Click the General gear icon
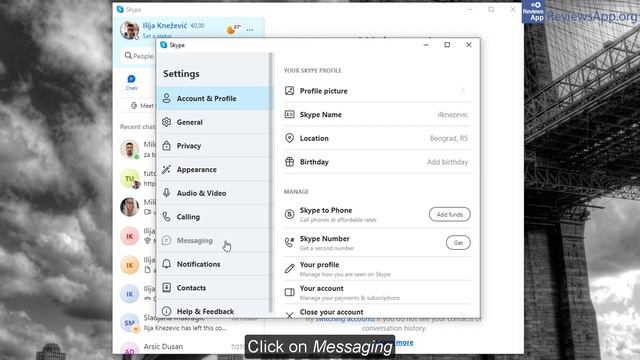The height and width of the screenshot is (360, 640). tap(167, 122)
